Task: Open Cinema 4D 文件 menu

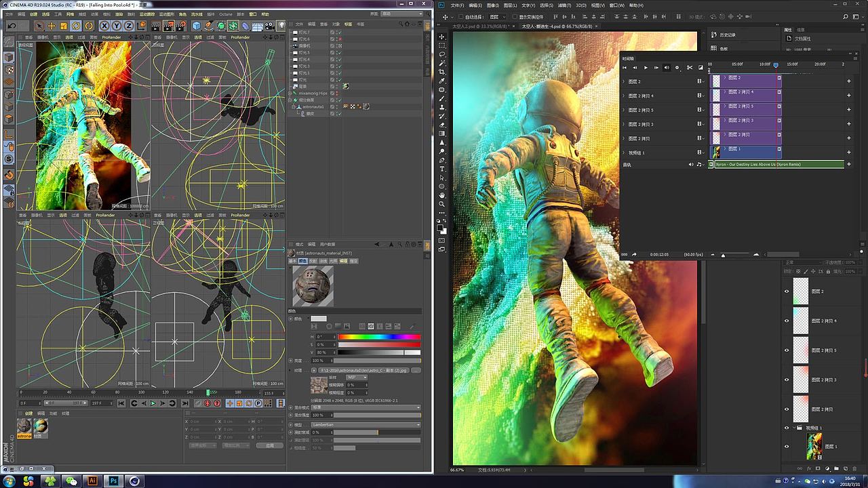Action: pos(9,14)
